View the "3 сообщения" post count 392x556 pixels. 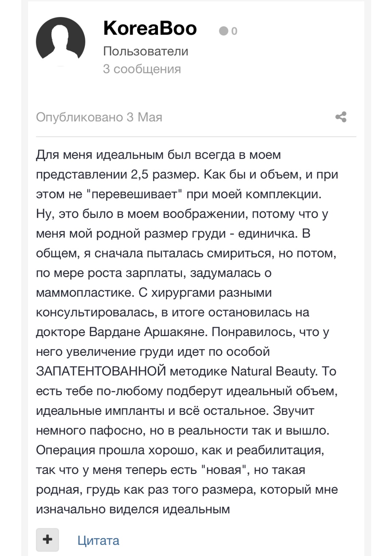(x=142, y=69)
